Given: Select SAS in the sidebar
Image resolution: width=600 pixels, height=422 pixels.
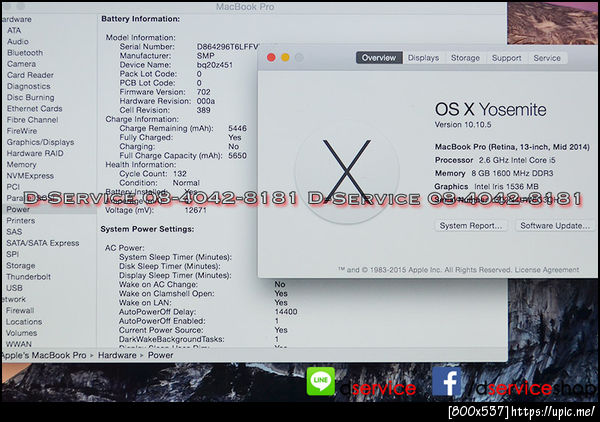Looking at the screenshot, I should (x=14, y=232).
